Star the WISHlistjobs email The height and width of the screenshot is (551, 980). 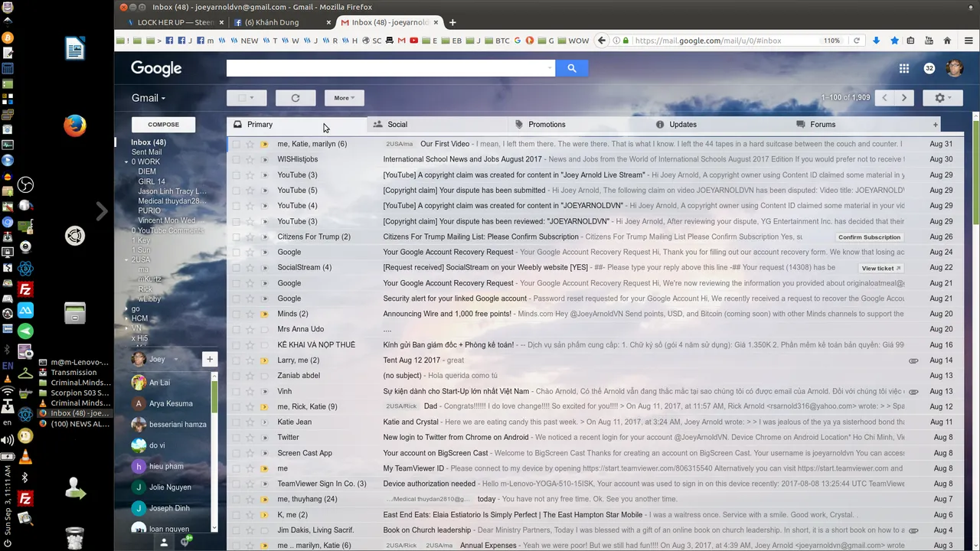point(250,159)
